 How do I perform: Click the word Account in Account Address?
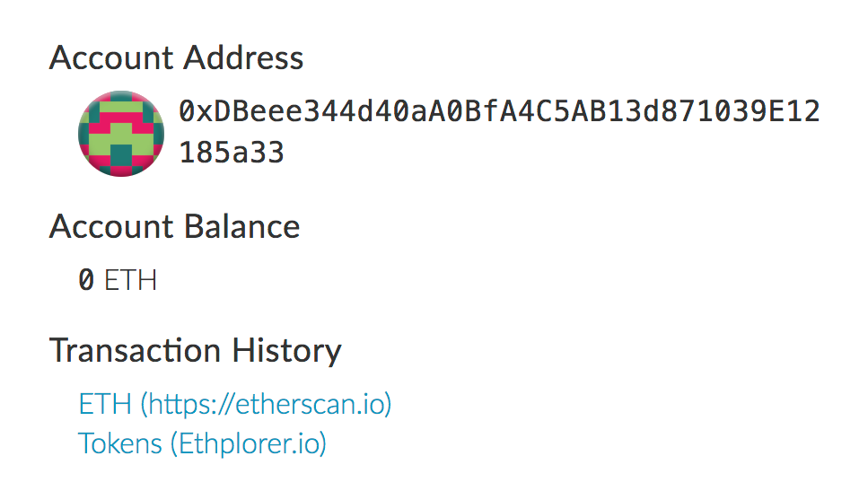[110, 58]
